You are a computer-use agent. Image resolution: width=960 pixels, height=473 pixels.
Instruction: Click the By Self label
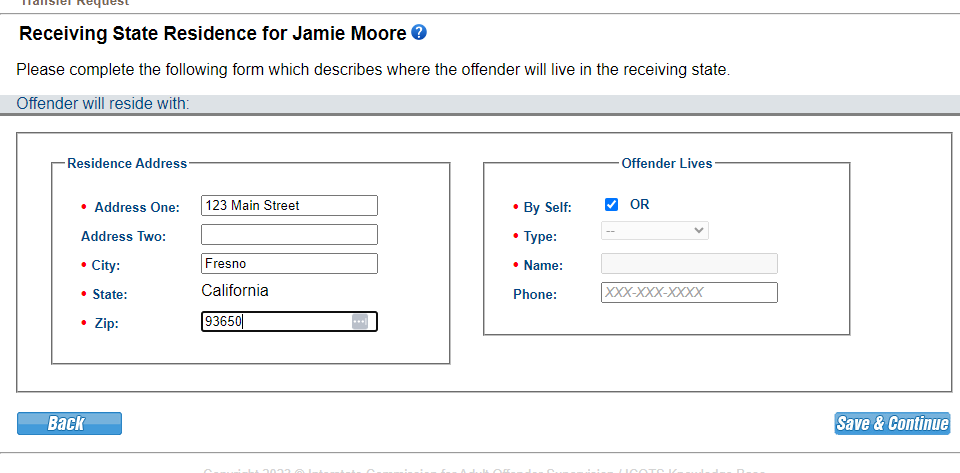pyautogui.click(x=547, y=207)
